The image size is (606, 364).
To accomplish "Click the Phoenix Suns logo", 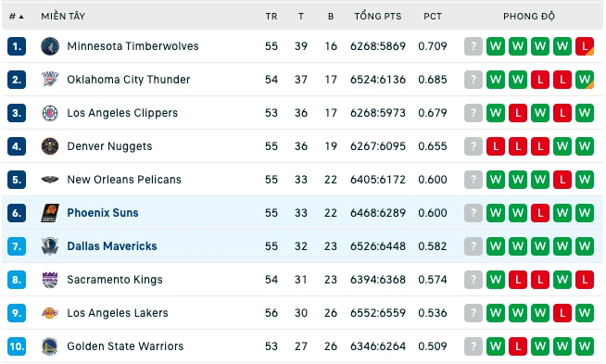I will click(x=50, y=213).
